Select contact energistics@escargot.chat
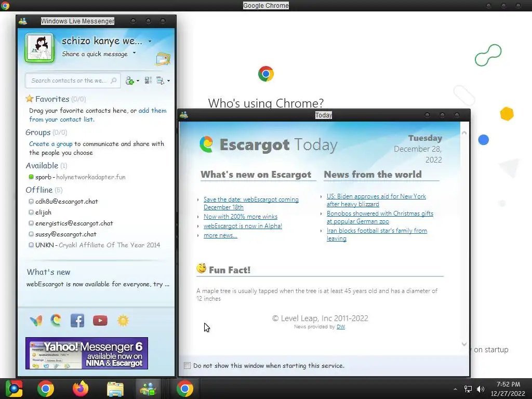The image size is (532, 399). [71, 223]
